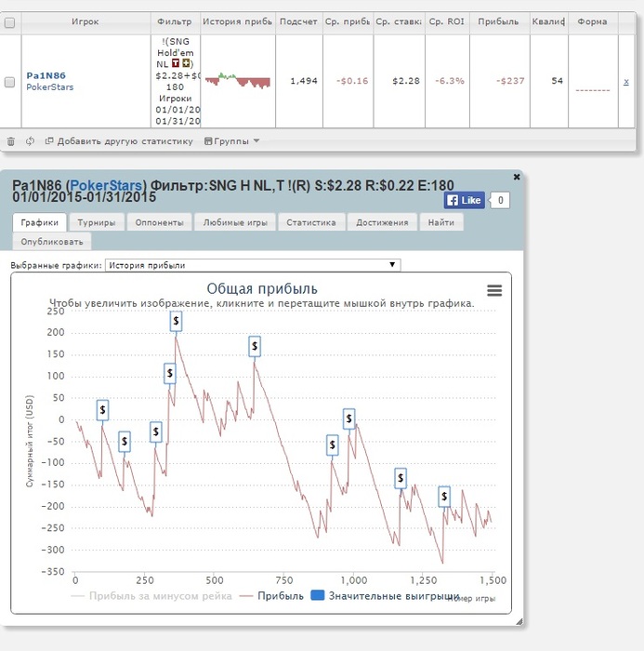Click the $ marker near game 985
The image size is (644, 651).
pyautogui.click(x=349, y=418)
